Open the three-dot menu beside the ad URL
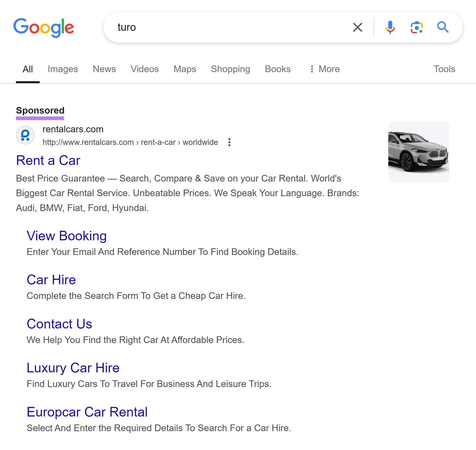The image size is (476, 450). [229, 142]
